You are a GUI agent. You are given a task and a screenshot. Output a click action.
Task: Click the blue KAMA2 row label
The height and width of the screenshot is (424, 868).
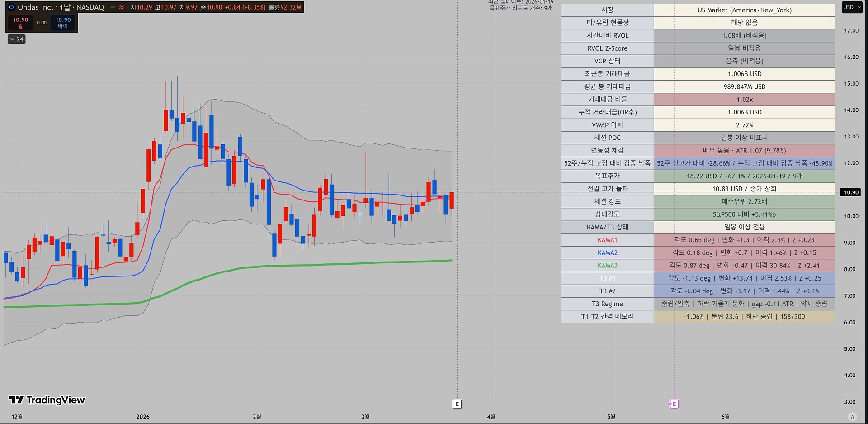607,252
